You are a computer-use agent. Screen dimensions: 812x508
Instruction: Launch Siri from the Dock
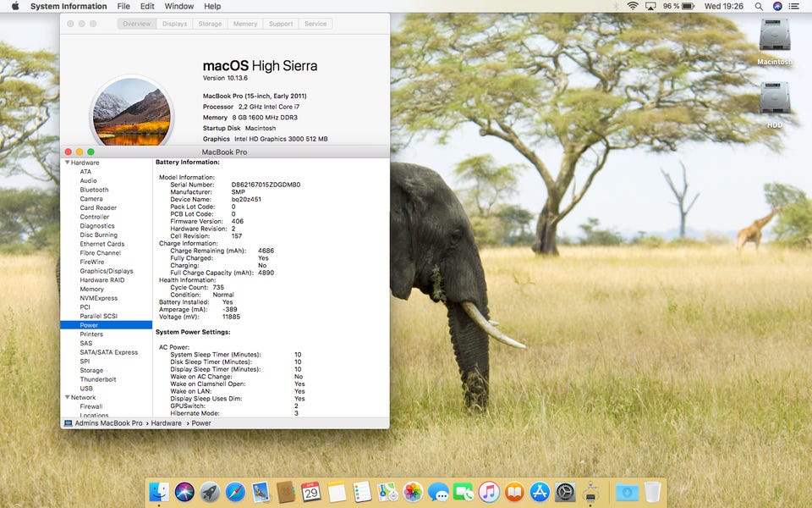click(x=184, y=491)
